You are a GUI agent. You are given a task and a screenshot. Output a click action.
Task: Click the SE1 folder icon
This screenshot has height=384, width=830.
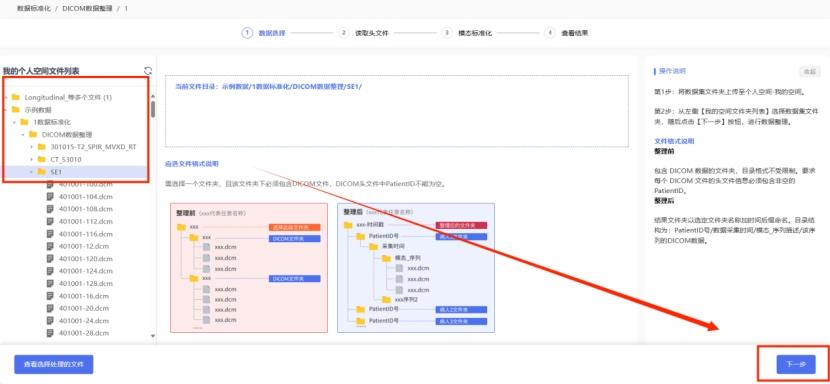(x=42, y=172)
